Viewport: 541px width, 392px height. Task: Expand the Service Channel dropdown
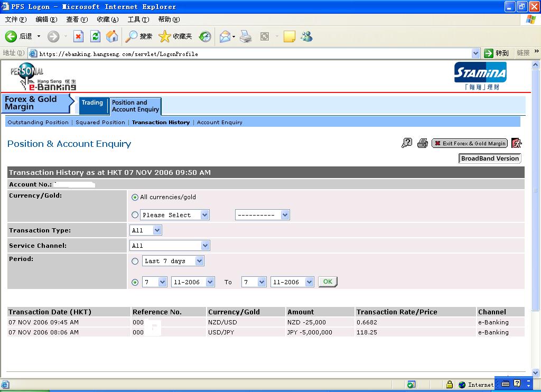[170, 246]
